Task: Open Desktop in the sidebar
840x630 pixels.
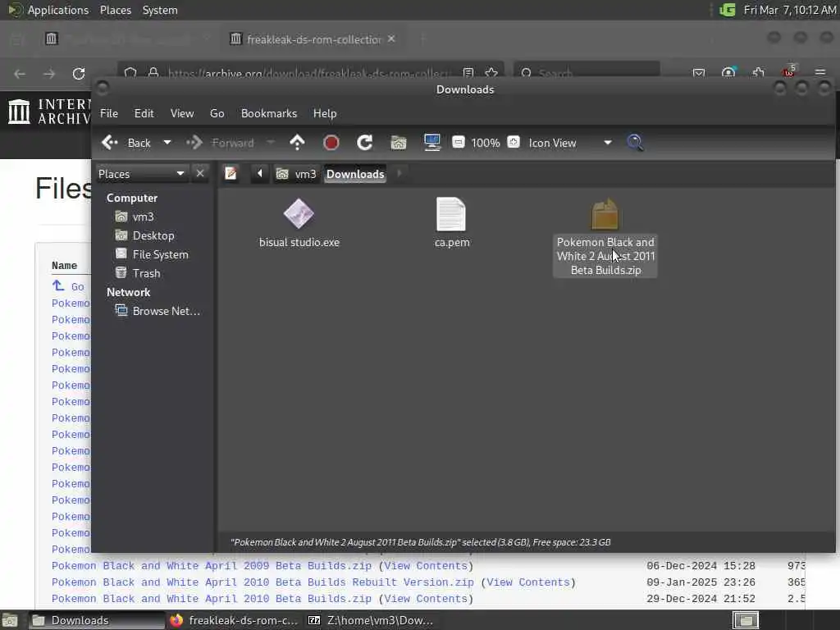Action: [x=144, y=235]
